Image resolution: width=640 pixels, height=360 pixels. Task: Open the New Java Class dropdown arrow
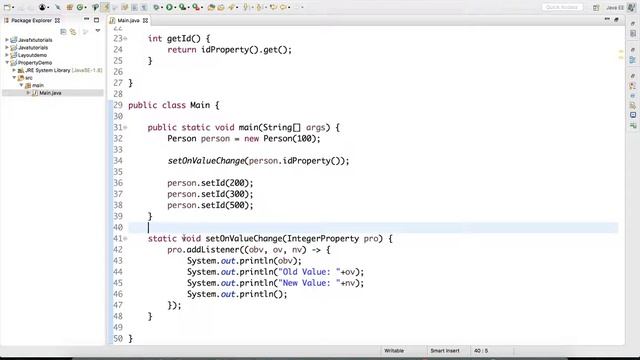point(86,7)
